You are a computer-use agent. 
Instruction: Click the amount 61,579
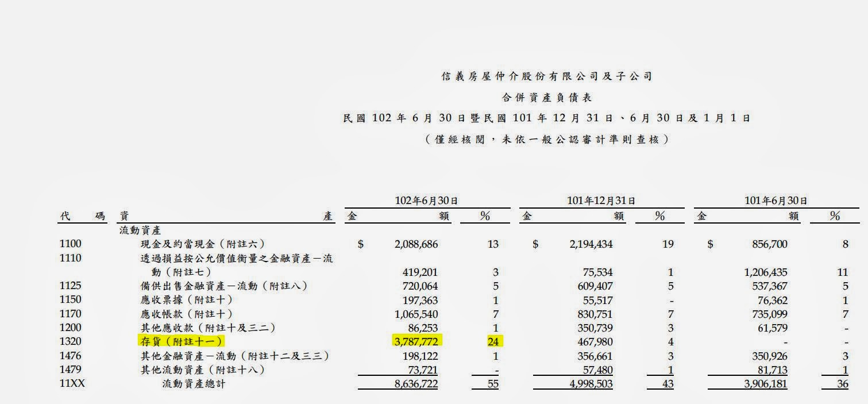[773, 328]
